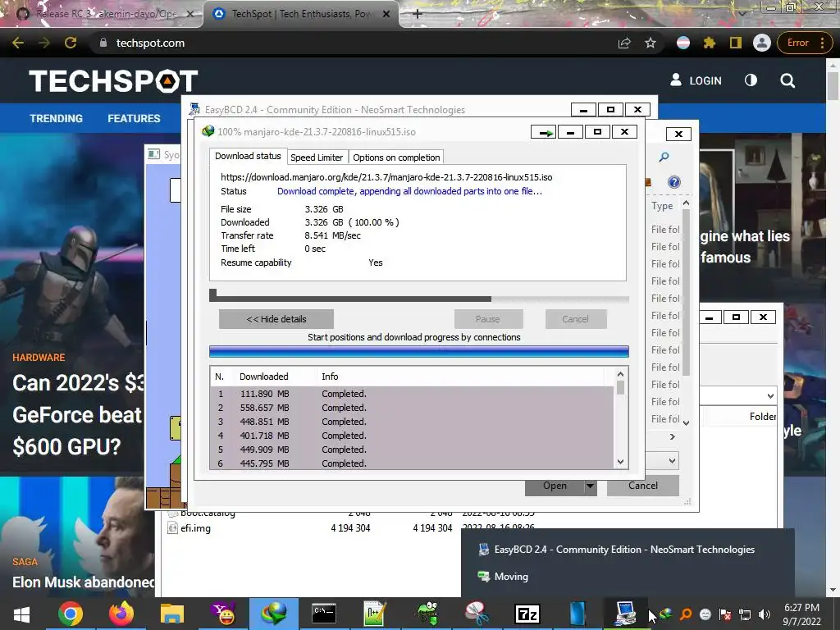The image size is (840, 630).
Task: Open the green frog app on taskbar
Action: pyautogui.click(x=427, y=614)
